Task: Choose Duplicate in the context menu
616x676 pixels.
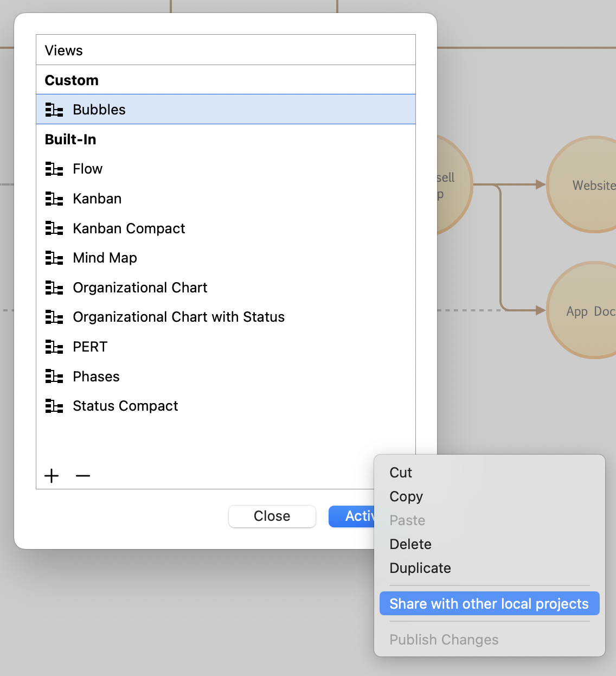Action: pyautogui.click(x=420, y=568)
